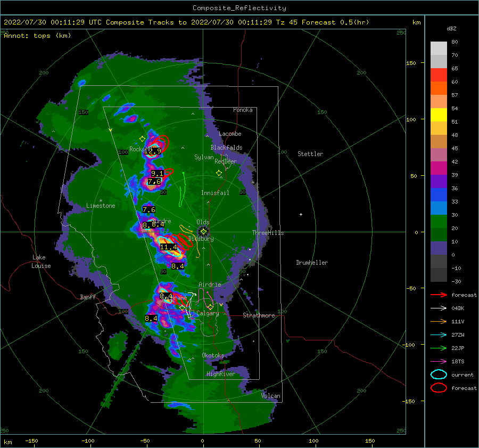
Task: Click the Blackfalds label
Action: coord(226,148)
